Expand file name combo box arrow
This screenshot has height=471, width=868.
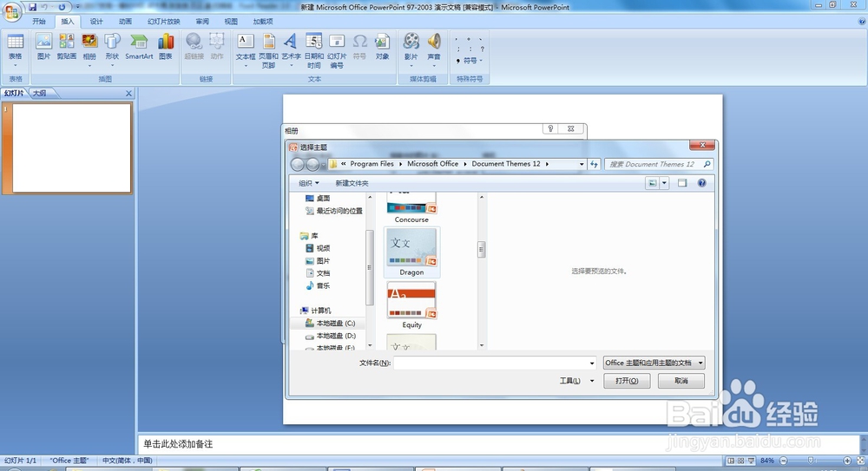592,363
